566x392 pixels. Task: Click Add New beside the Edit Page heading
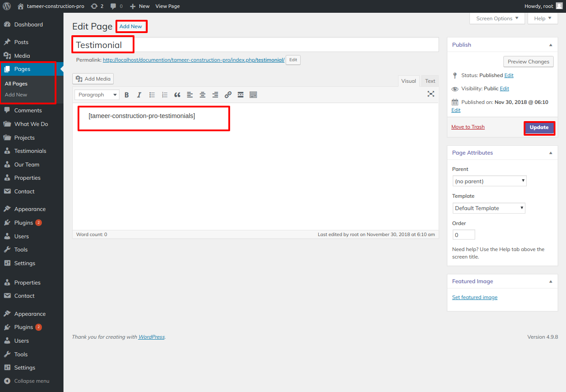pyautogui.click(x=131, y=26)
